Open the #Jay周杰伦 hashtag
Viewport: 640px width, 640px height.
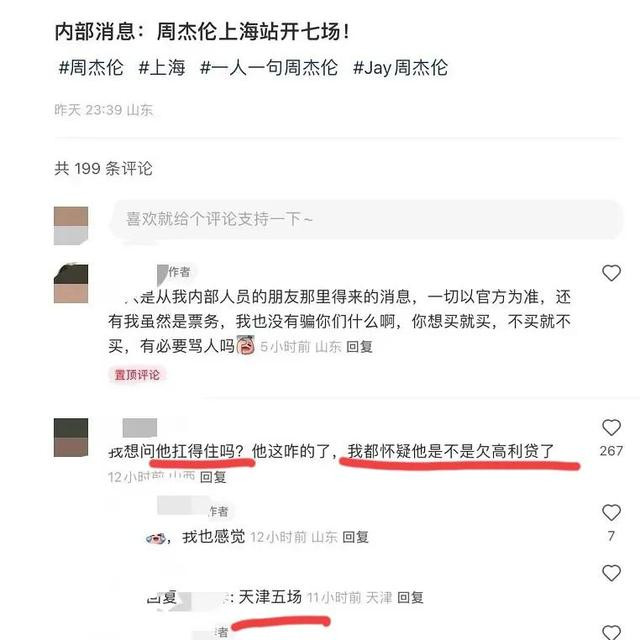coord(400,67)
